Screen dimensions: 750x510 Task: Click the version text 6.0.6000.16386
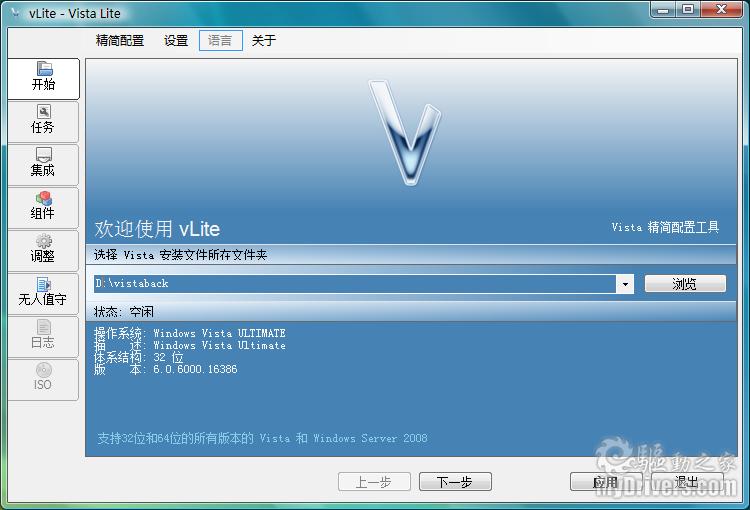[x=195, y=369]
